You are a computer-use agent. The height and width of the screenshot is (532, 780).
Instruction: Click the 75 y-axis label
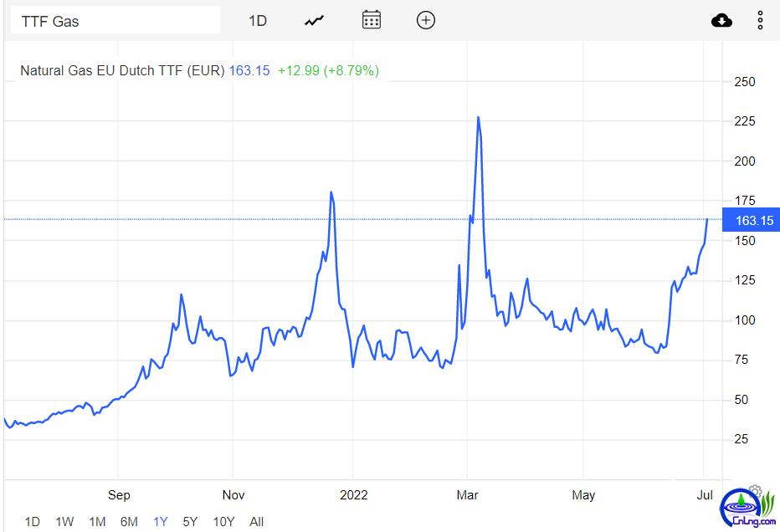click(x=742, y=360)
